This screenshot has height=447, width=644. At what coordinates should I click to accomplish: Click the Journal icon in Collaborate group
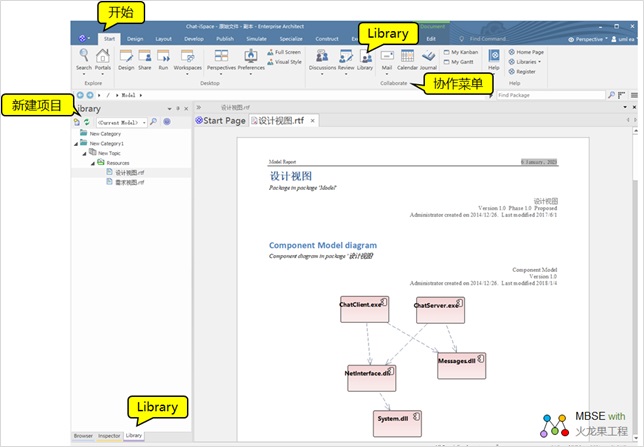(x=428, y=58)
